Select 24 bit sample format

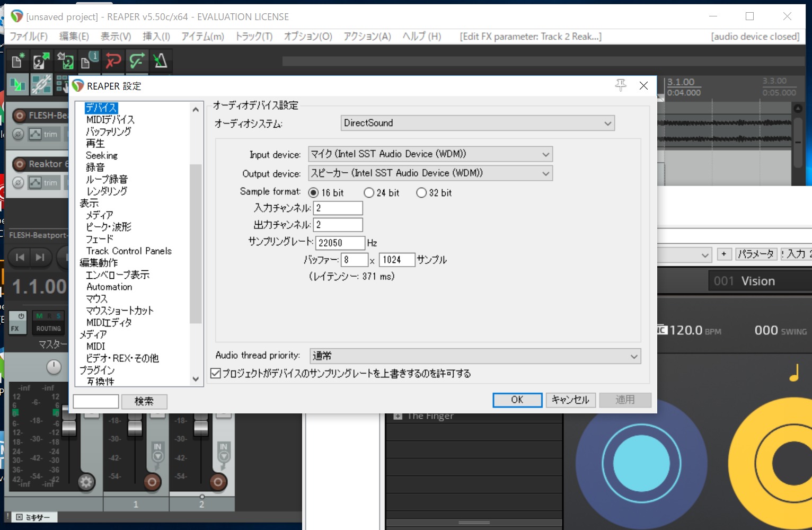click(x=369, y=192)
